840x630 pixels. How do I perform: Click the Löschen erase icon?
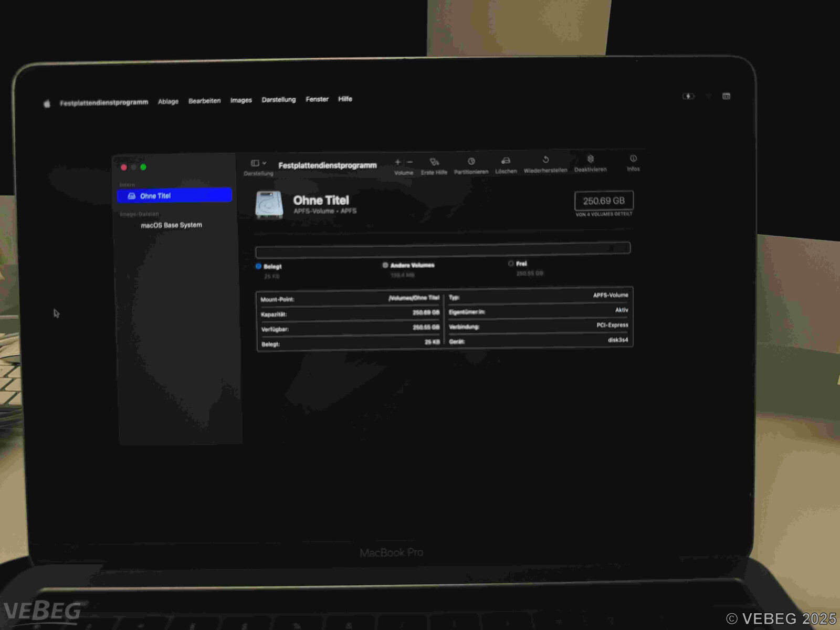[506, 161]
